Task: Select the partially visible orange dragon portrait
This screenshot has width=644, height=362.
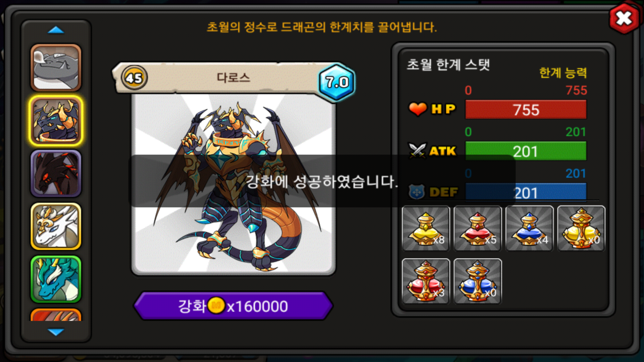Action: (x=56, y=315)
